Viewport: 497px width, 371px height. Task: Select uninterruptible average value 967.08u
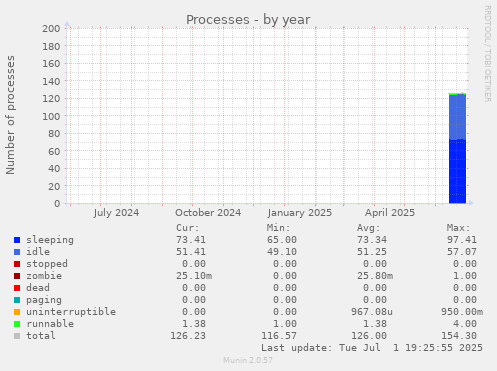(x=372, y=312)
